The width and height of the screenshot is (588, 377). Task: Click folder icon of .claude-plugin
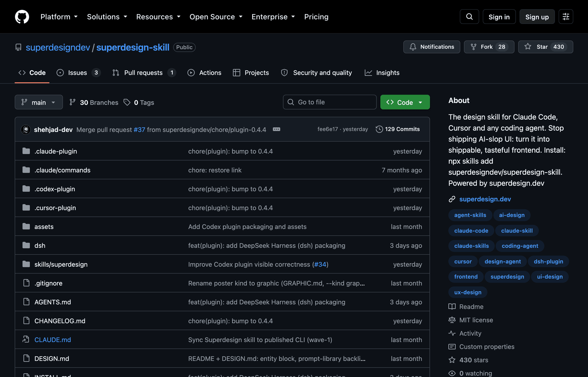pyautogui.click(x=26, y=151)
